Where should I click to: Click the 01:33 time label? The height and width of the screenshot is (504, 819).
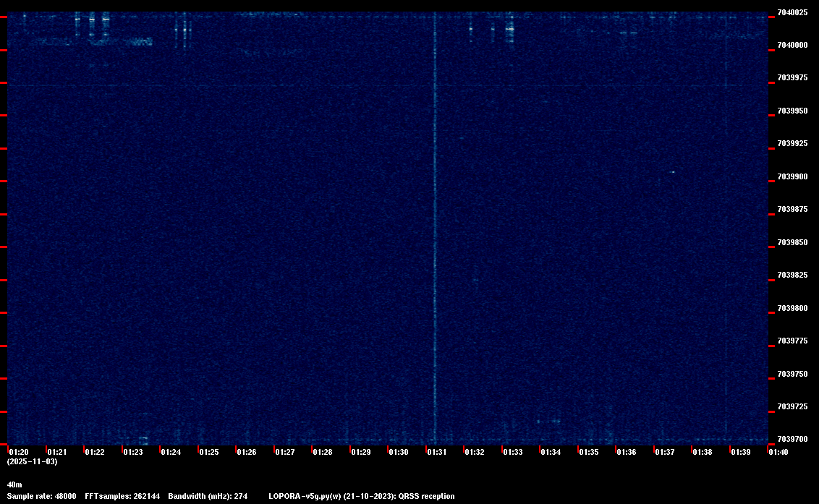pos(513,452)
